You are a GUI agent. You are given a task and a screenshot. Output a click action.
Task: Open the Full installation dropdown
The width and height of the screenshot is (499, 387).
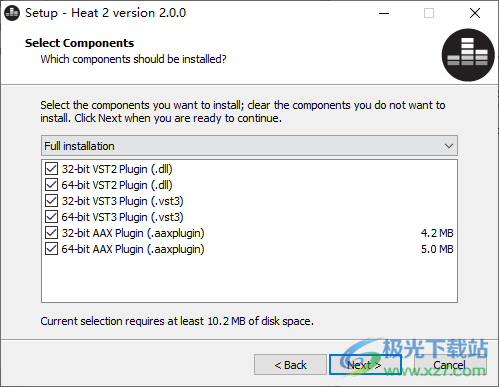coord(249,146)
